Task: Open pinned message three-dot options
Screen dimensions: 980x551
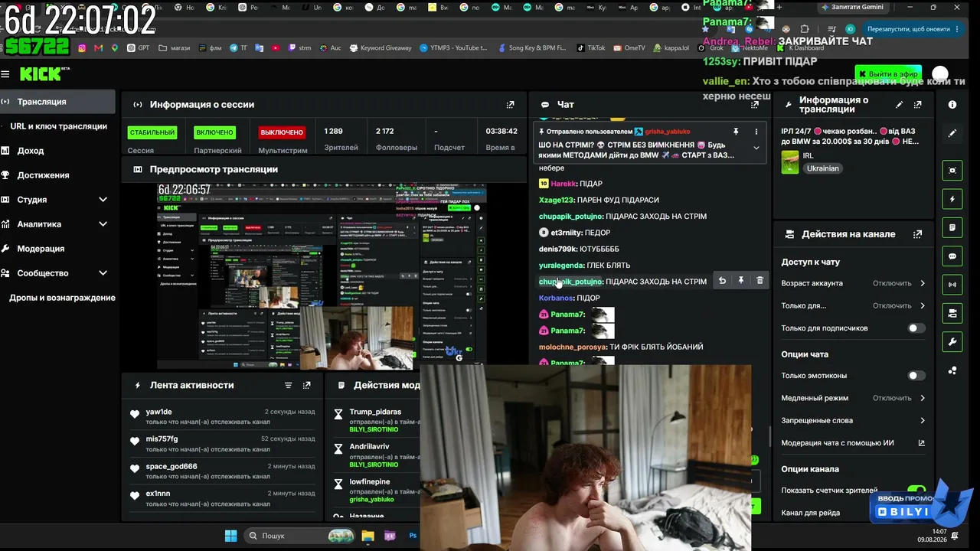Action: [756, 132]
